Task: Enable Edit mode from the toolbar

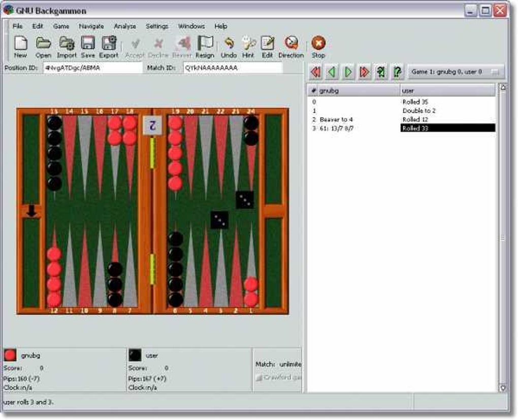Action: 268,44
